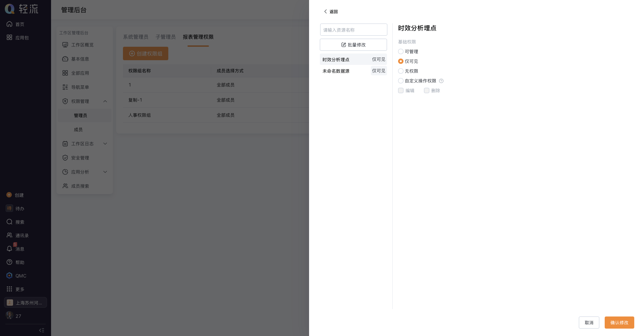Open 全部应用 icon in admin menu
This screenshot has width=644, height=336.
coord(65,73)
